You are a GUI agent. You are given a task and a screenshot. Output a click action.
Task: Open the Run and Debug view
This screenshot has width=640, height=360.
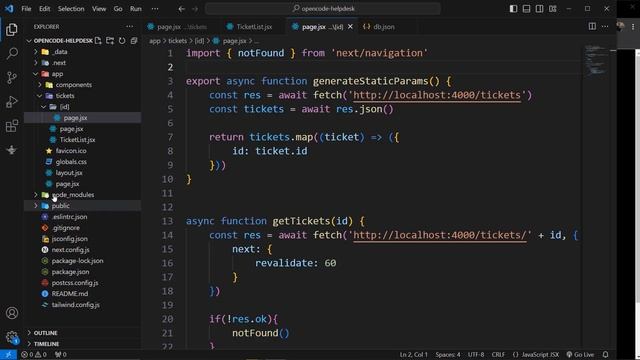[x=12, y=102]
